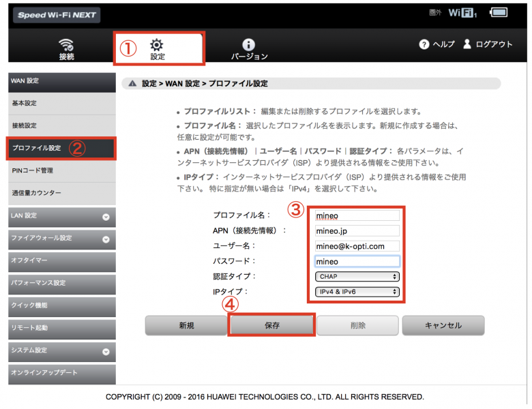Viewport: 532px width, 409px height.
Task: Select プロファイル設定 in the sidebar
Action: click(58, 148)
